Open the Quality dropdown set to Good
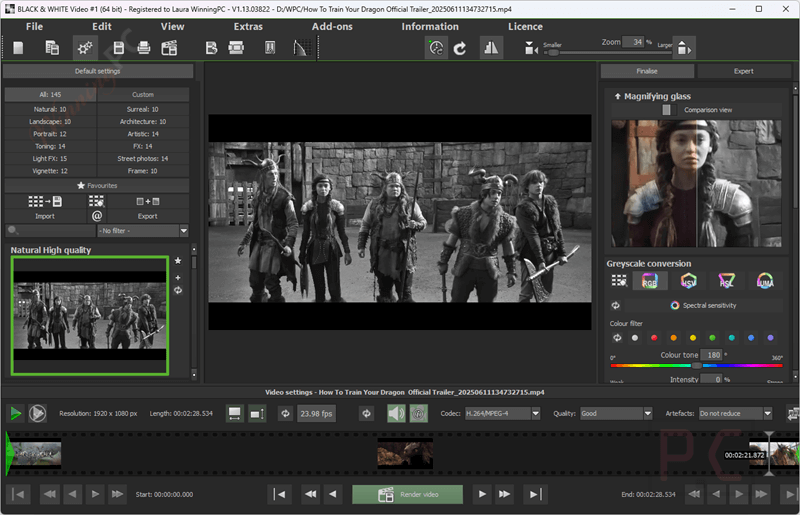The image size is (800, 515). [x=615, y=413]
